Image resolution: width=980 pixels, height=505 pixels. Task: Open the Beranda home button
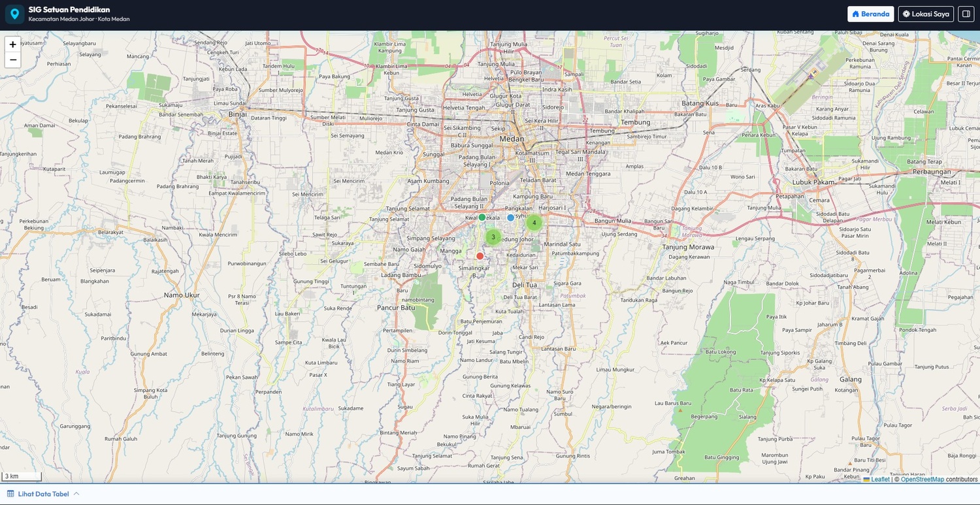click(x=871, y=14)
